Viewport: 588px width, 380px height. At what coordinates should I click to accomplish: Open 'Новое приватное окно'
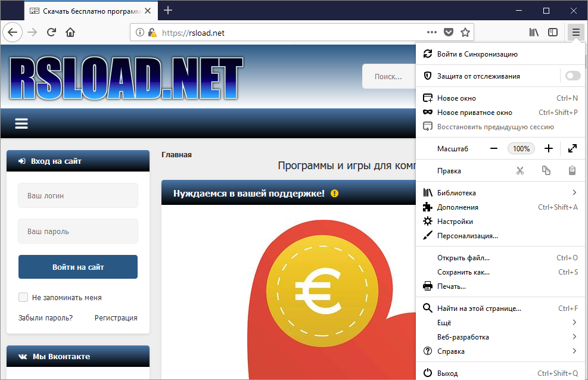click(500, 113)
